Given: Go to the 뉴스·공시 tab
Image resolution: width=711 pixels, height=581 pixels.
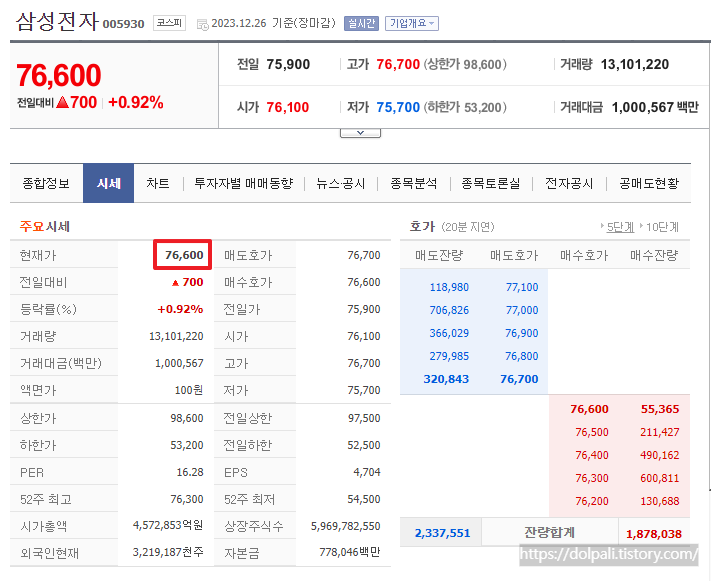Looking at the screenshot, I should tap(341, 183).
